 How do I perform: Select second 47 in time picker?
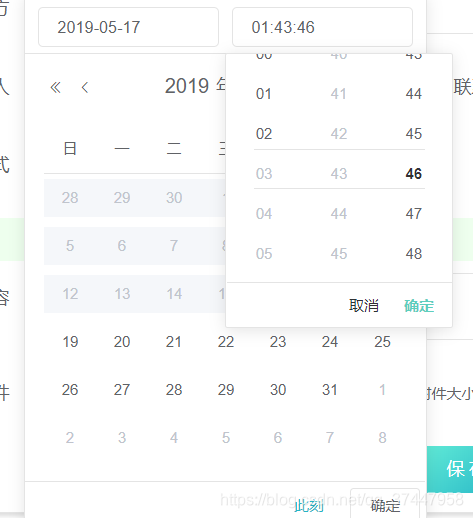(414, 214)
